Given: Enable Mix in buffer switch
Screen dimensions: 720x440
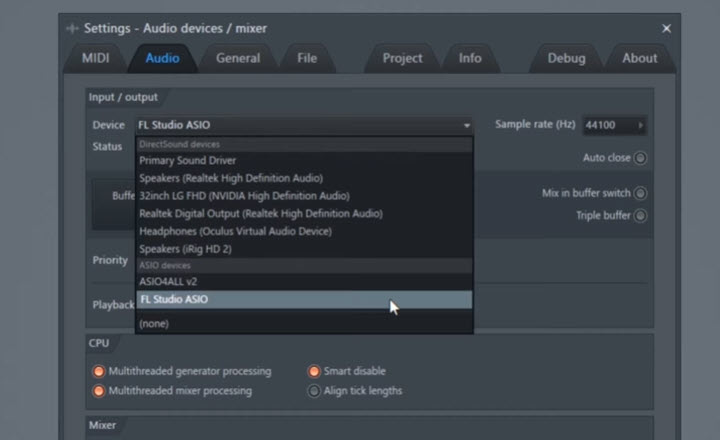Looking at the screenshot, I should [640, 193].
